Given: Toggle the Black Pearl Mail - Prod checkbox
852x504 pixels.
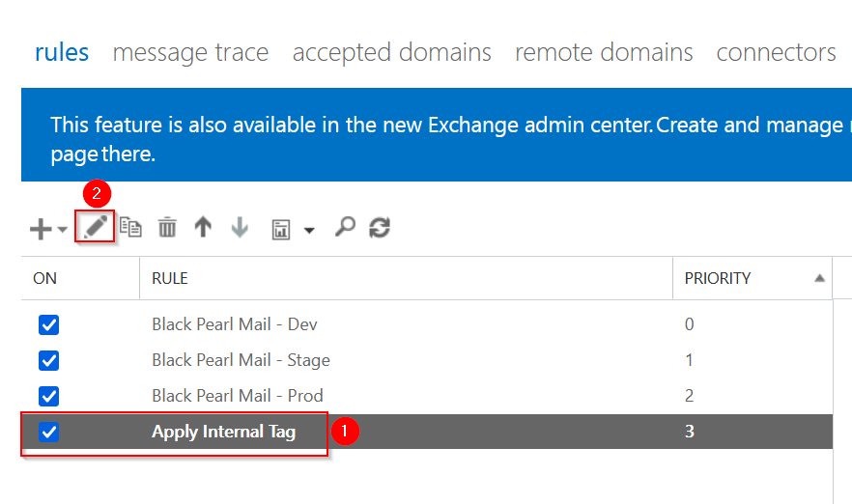Looking at the screenshot, I should 48,396.
